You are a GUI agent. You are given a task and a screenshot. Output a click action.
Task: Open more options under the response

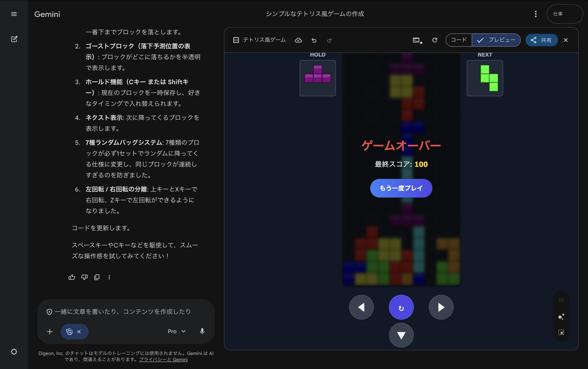pos(109,277)
